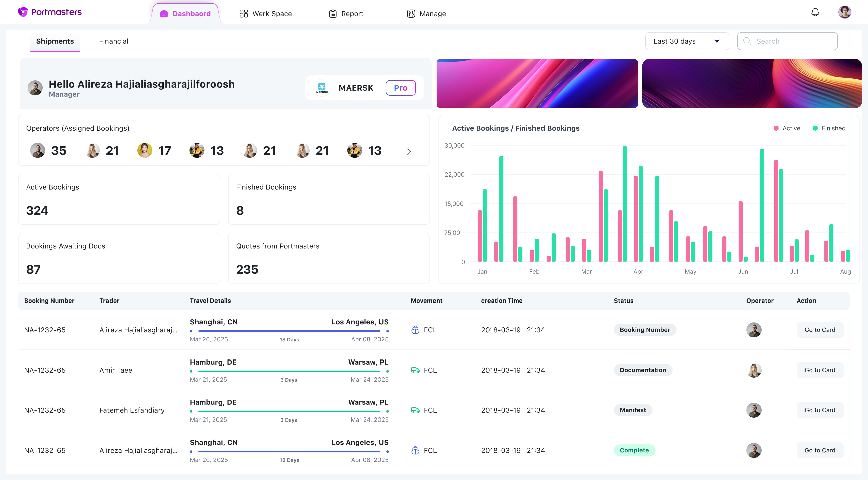Image resolution: width=868 pixels, height=480 pixels.
Task: Switch to the Financial tab
Action: pyautogui.click(x=114, y=41)
